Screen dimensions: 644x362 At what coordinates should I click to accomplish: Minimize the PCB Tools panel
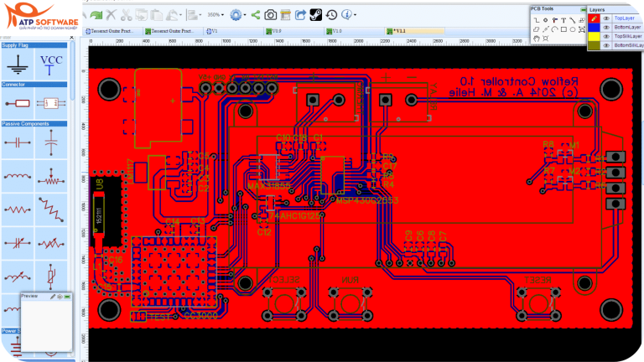coord(584,9)
